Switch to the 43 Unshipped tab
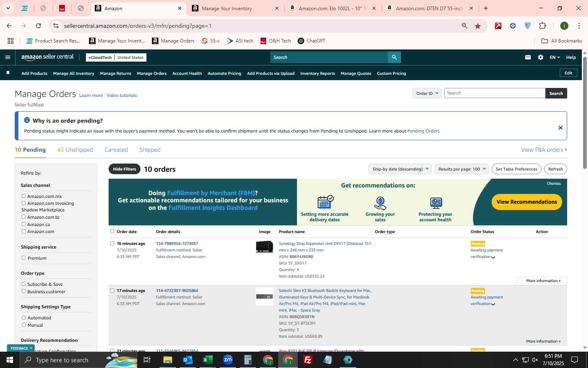 [75, 150]
